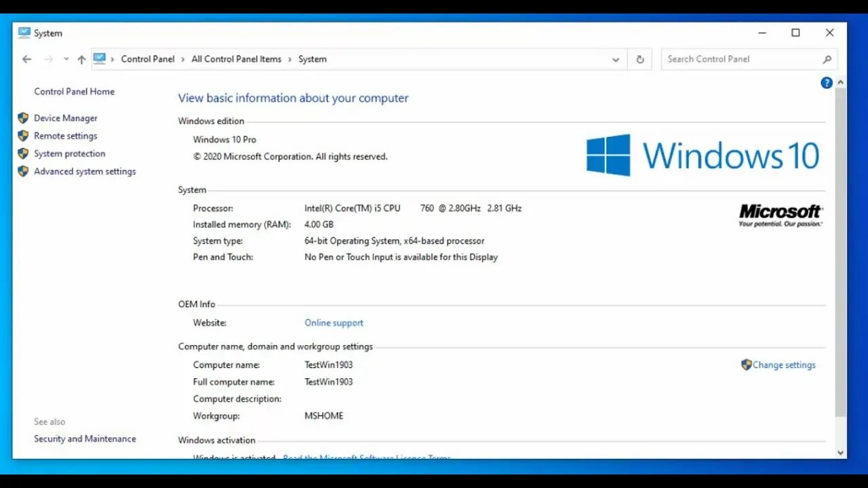Click Control Panel in breadcrumb
This screenshot has height=488, width=868.
coord(148,59)
